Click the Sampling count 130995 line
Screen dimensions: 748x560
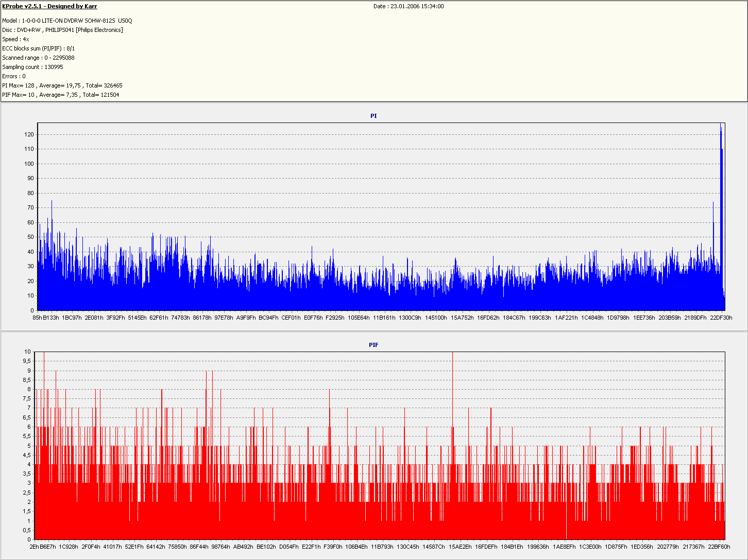[32, 67]
